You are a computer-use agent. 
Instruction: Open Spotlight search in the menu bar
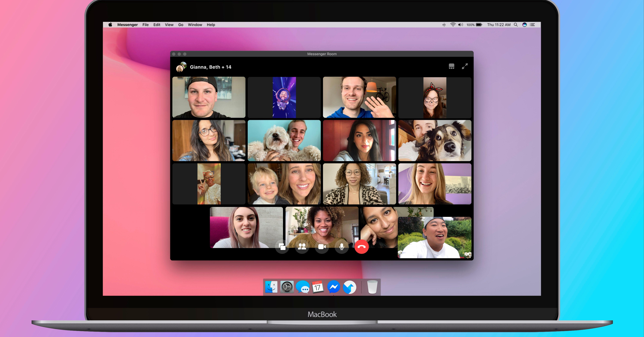(x=516, y=25)
